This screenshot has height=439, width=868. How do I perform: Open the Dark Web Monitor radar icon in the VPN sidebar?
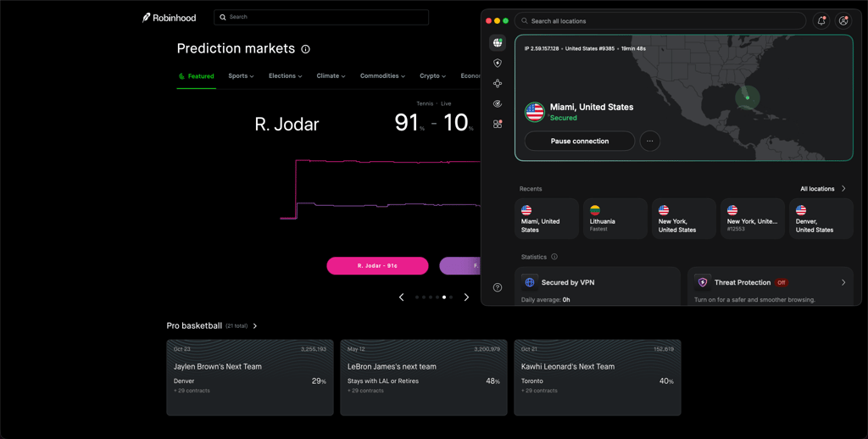[497, 103]
